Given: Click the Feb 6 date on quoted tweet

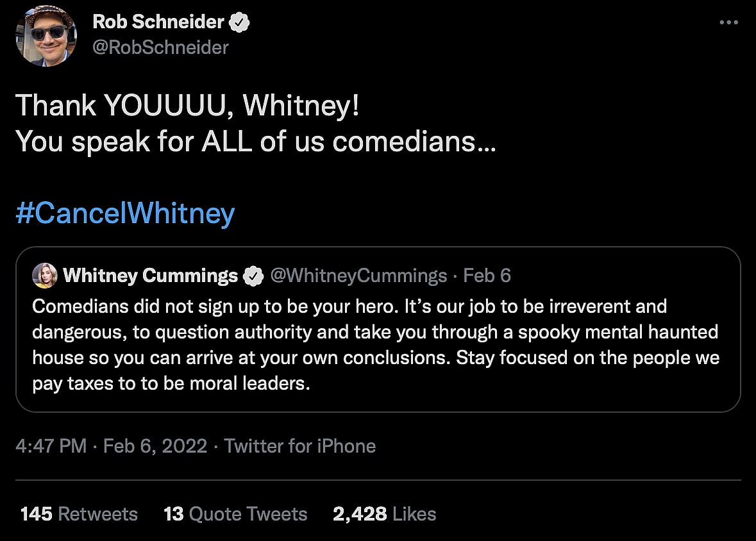Looking at the screenshot, I should coord(487,276).
